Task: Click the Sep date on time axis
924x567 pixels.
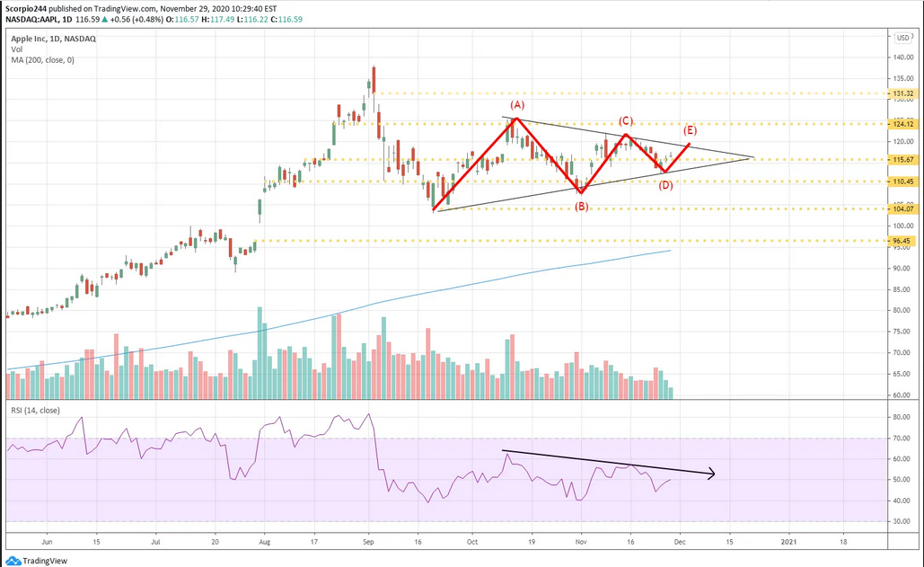Action: pyautogui.click(x=368, y=542)
